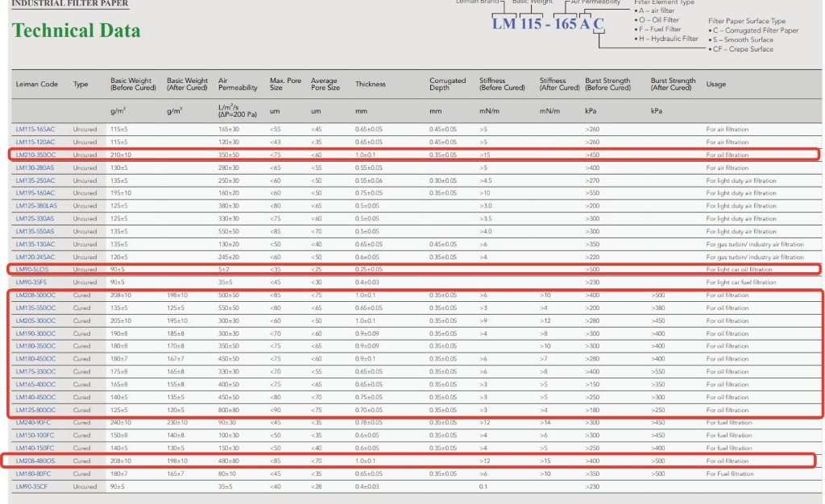
Task: Click the 'LM175-330OC' code cell
Action: [x=35, y=372]
